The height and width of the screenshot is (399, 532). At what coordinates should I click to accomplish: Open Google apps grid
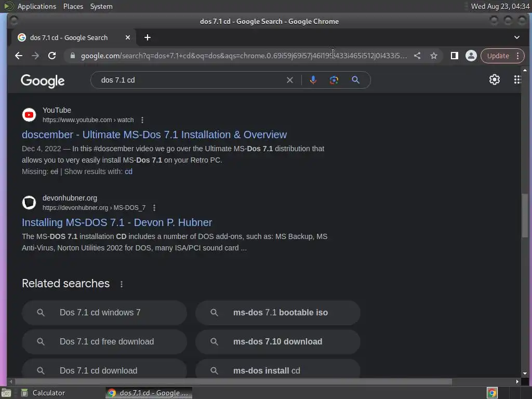tap(517, 79)
